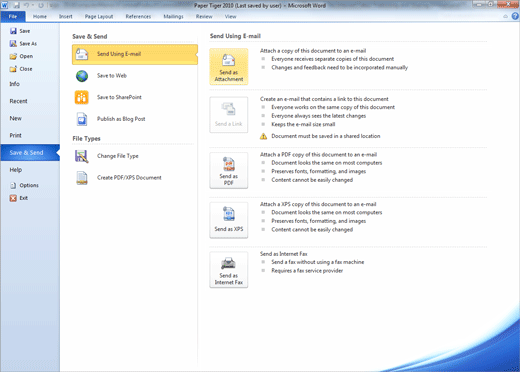Screen dimensions: 520x372
Task: Choose the Save to Web label
Action: 112,76
